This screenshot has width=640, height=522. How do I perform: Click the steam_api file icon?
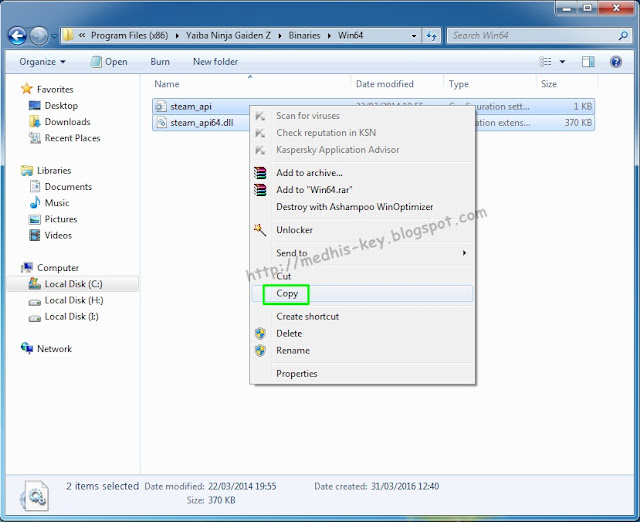click(160, 107)
